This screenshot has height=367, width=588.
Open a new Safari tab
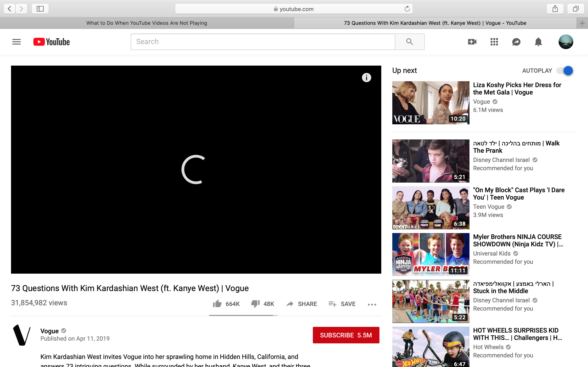[x=582, y=23]
